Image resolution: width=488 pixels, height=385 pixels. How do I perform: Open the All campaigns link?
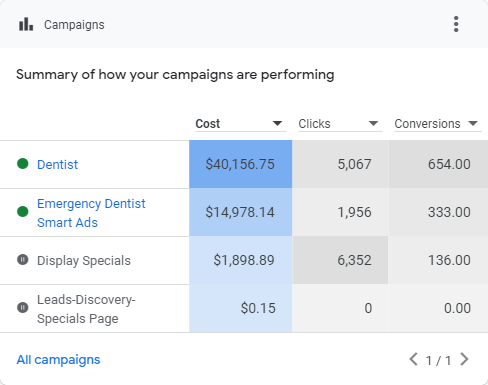coord(58,360)
